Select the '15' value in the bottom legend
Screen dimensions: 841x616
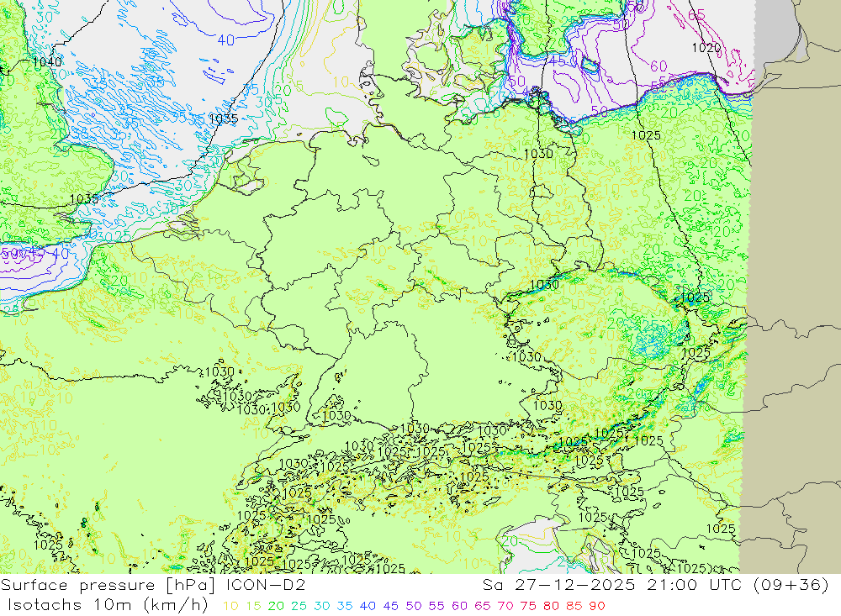254,606
